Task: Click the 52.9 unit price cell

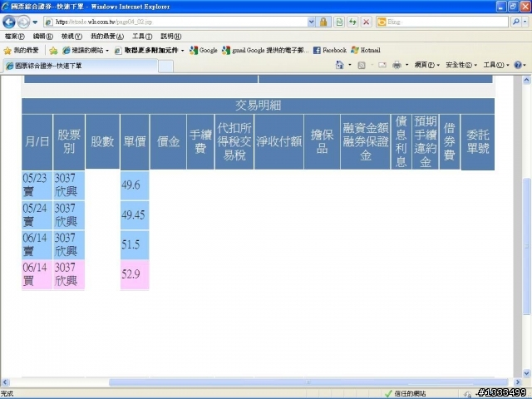Action: click(x=135, y=274)
